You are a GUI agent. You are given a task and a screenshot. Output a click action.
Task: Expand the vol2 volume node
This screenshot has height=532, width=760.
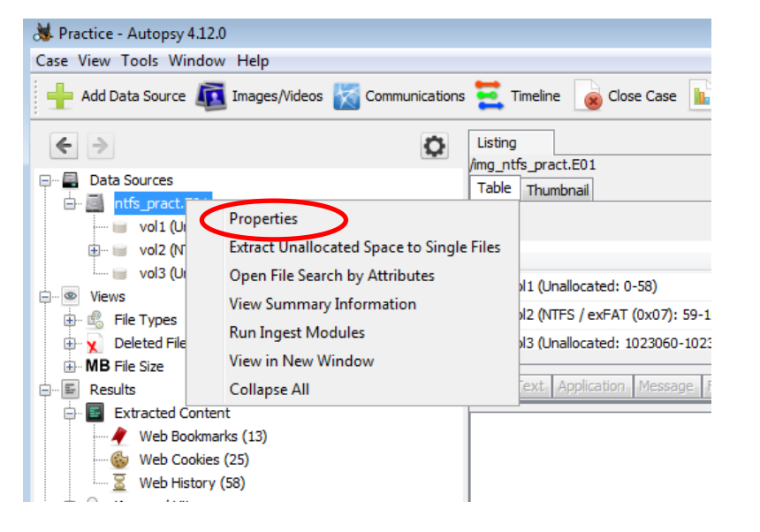click(94, 250)
